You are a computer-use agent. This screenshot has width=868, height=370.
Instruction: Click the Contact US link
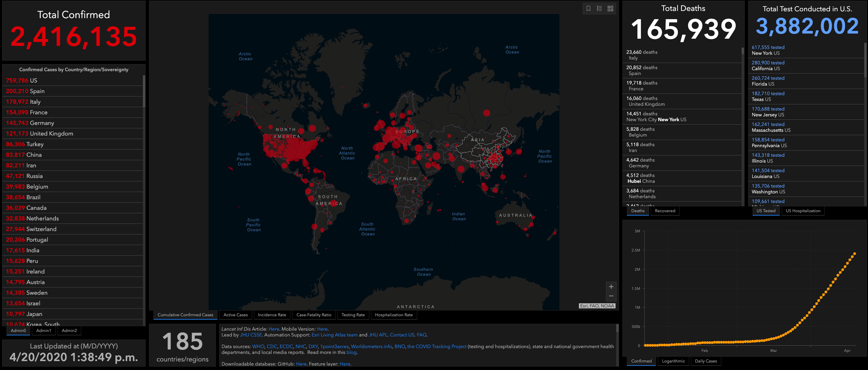402,335
